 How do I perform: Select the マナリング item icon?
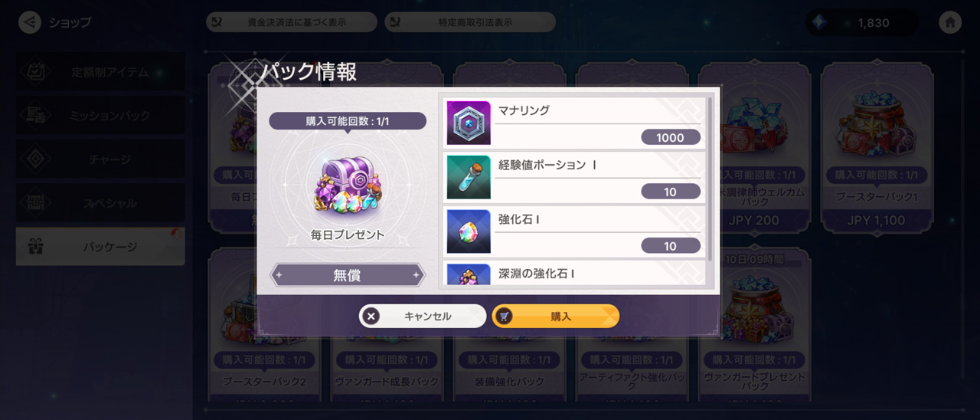point(469,123)
